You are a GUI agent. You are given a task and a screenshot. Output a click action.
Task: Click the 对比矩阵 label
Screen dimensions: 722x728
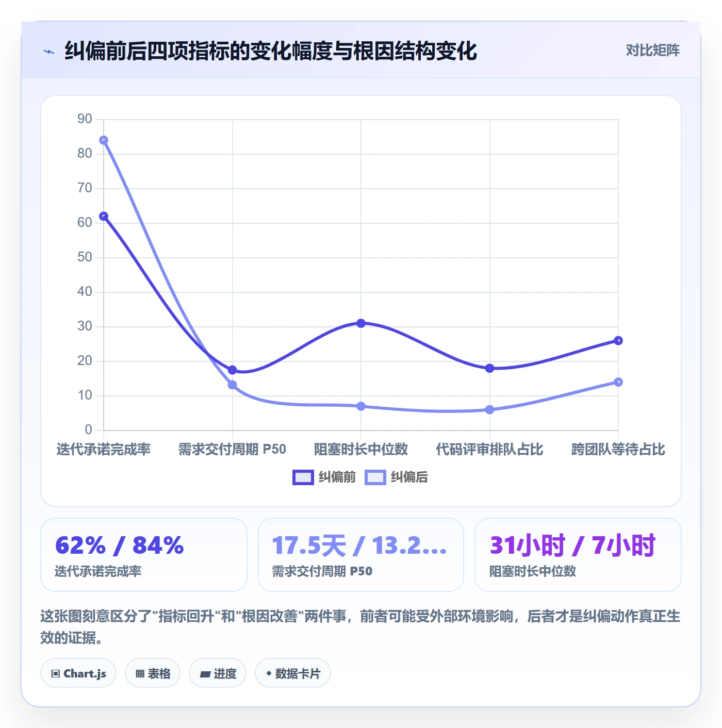click(x=652, y=50)
